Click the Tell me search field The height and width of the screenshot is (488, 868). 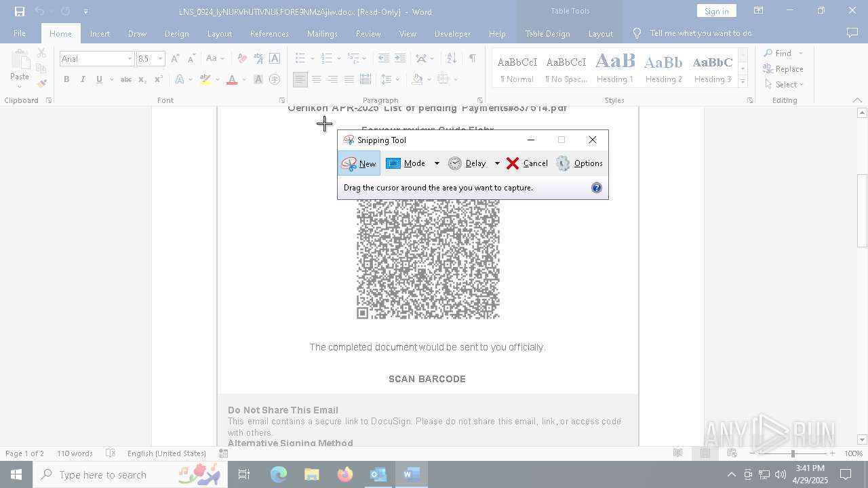701,33
